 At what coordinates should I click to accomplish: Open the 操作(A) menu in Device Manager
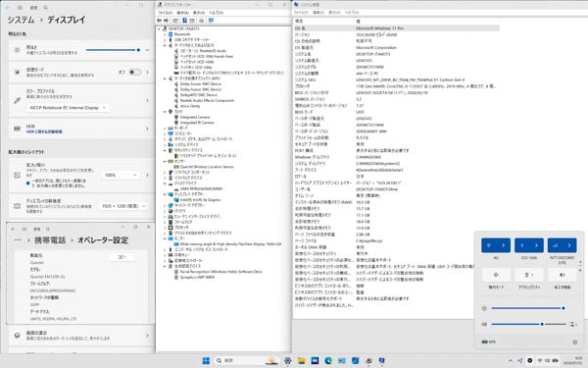coord(182,13)
